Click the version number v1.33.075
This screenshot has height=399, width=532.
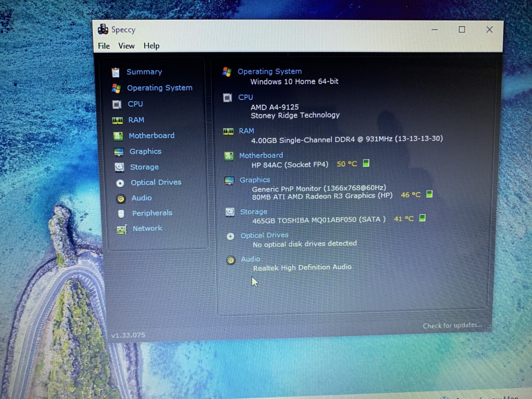click(x=128, y=335)
